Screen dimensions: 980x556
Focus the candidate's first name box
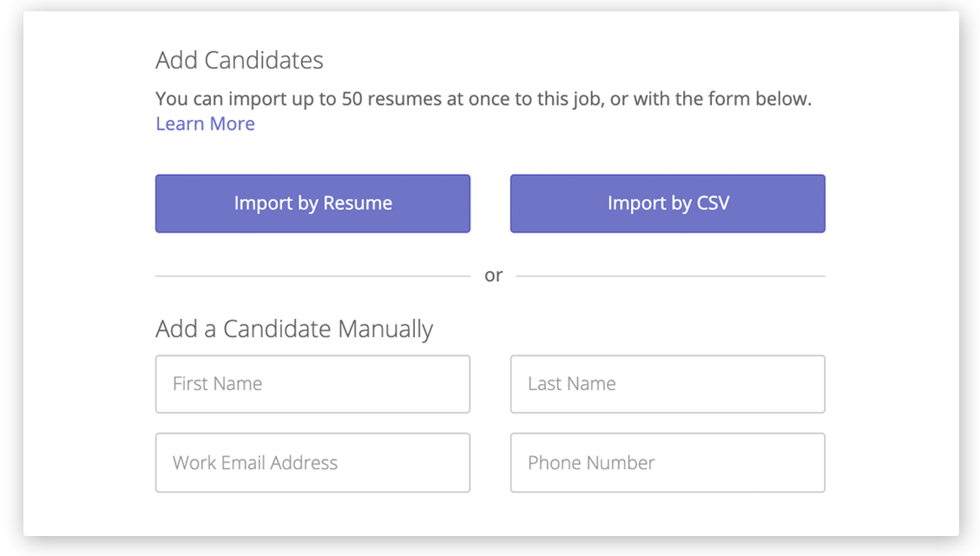pyautogui.click(x=312, y=384)
